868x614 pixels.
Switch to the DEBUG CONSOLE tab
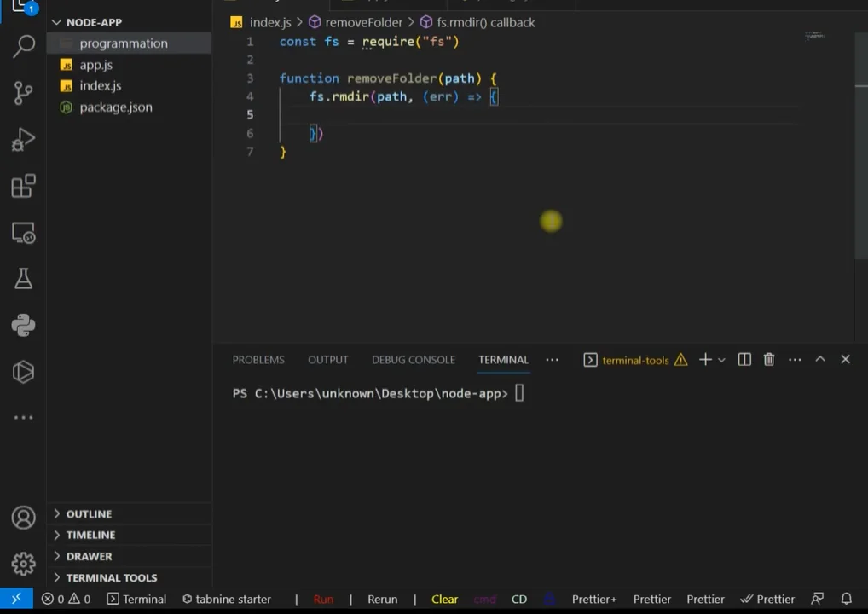coord(413,360)
